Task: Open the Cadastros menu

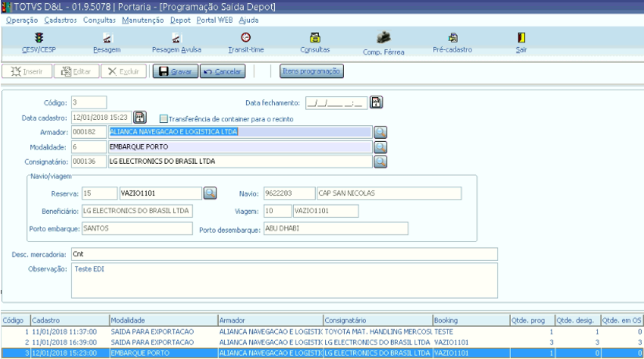Action: point(61,20)
